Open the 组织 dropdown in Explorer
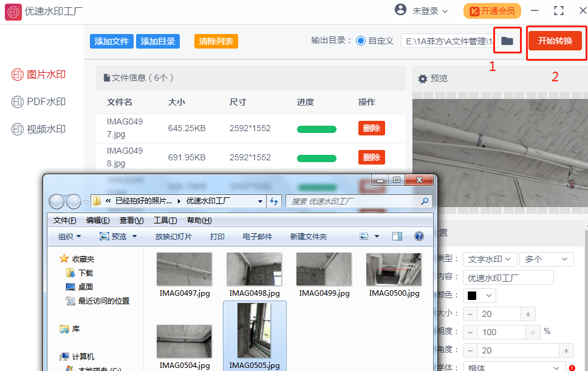 pyautogui.click(x=69, y=236)
